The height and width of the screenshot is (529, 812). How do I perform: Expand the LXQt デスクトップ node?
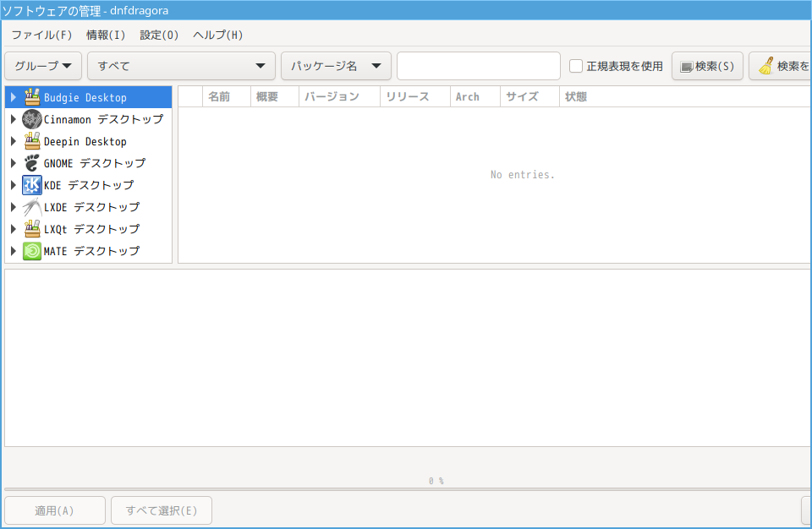pos(14,229)
